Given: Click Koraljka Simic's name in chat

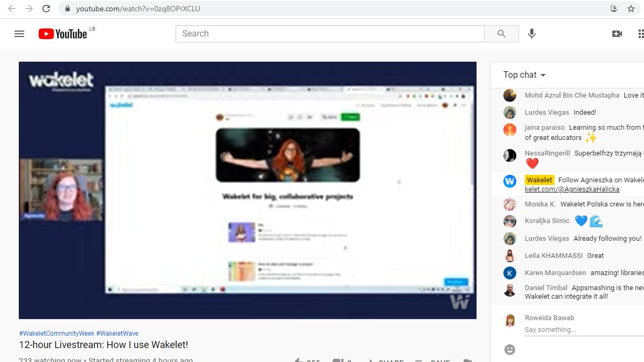Looking at the screenshot, I should [547, 221].
